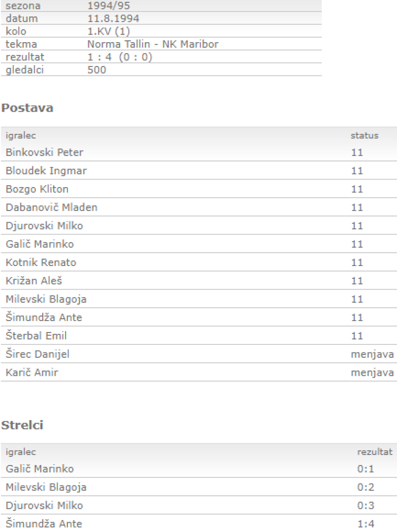Open substitute Karič Amir entry
This screenshot has width=397, height=532.
click(x=32, y=372)
